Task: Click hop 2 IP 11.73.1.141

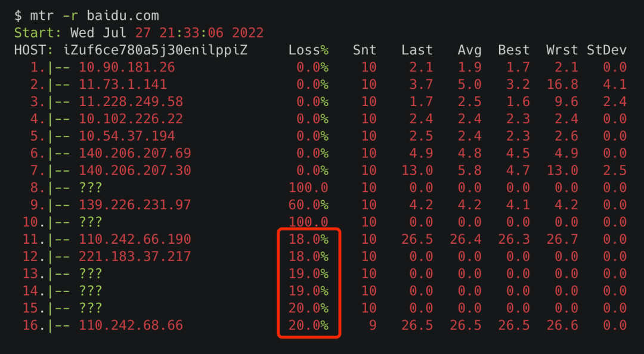Action: pos(123,85)
